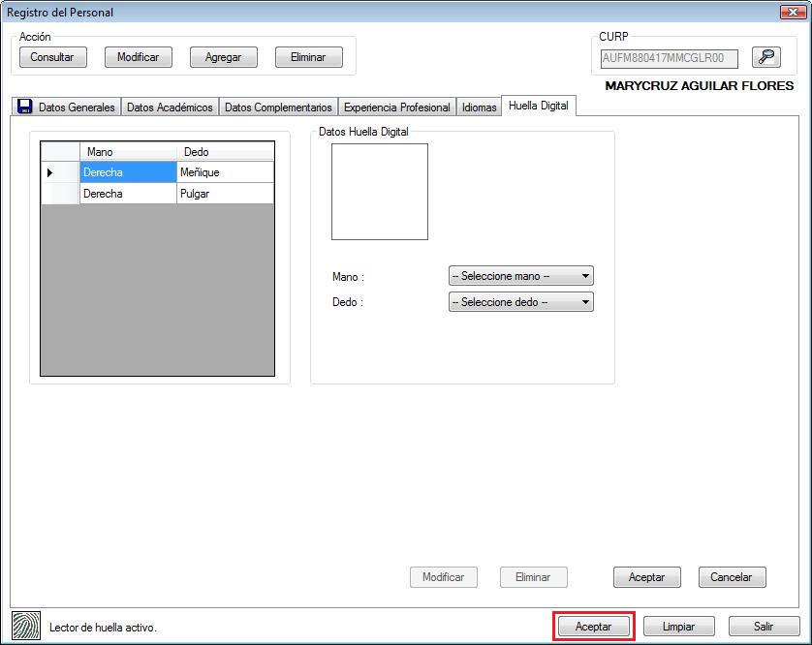Click the Mano column header
Viewport: 812px width, 645px height.
[x=128, y=152]
